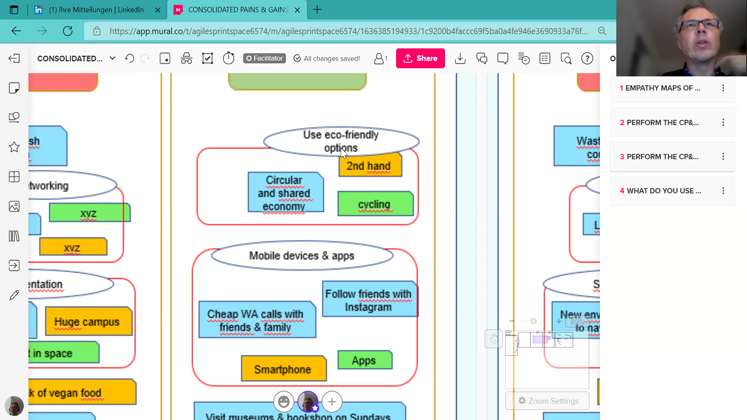This screenshot has height=420, width=747.
Task: Select the star icons tool in left sidebar
Action: (x=14, y=147)
